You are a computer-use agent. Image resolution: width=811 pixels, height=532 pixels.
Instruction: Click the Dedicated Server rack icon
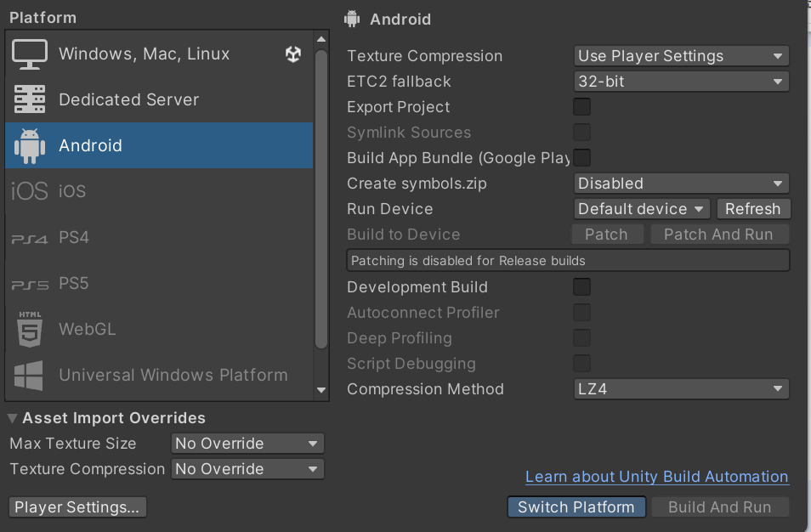pyautogui.click(x=30, y=99)
